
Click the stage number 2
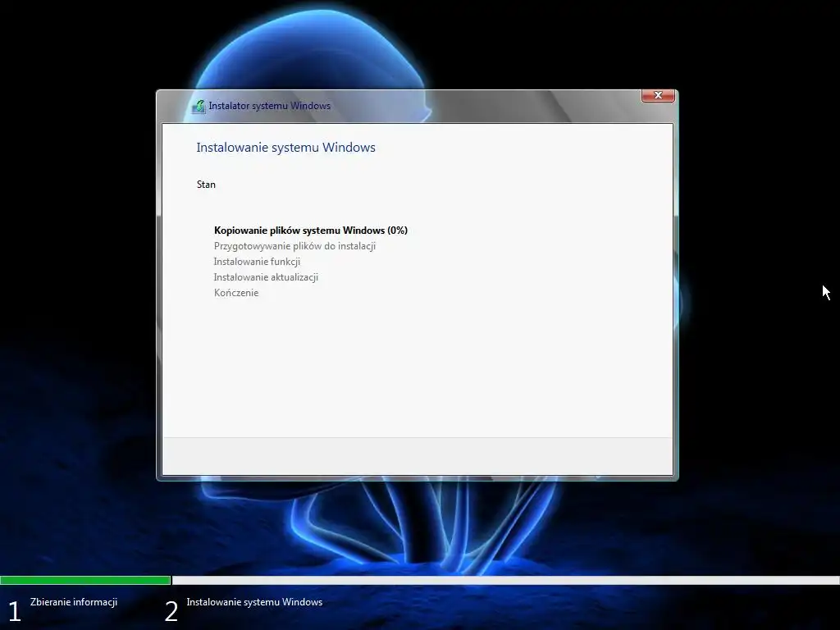(x=171, y=611)
